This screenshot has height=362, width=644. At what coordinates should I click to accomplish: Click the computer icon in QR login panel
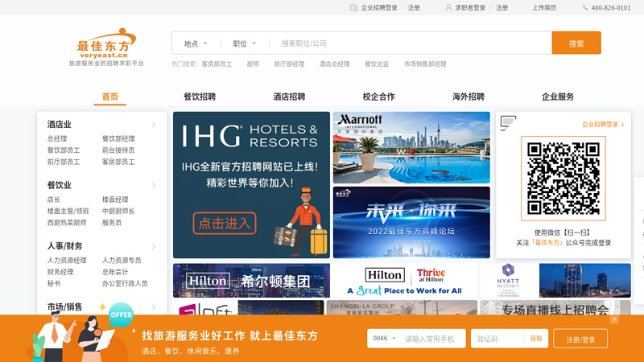click(x=508, y=123)
